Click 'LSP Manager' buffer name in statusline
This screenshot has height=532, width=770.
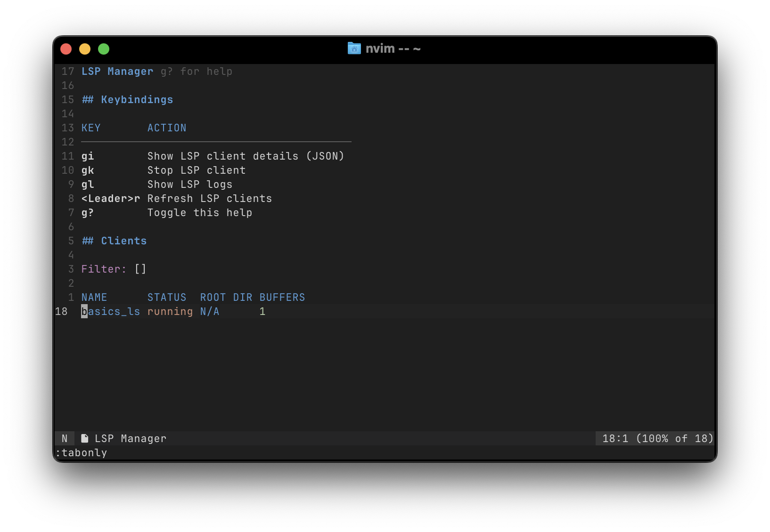tap(131, 438)
